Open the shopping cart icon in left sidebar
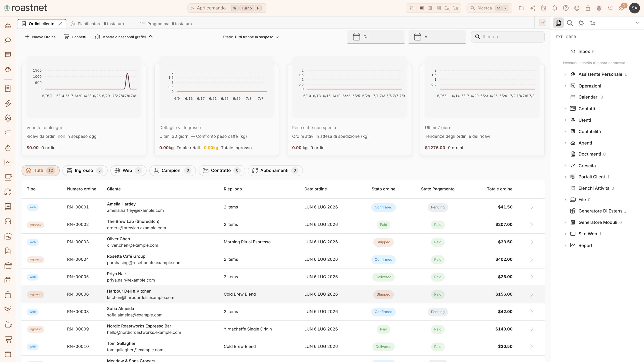 (x=8, y=339)
